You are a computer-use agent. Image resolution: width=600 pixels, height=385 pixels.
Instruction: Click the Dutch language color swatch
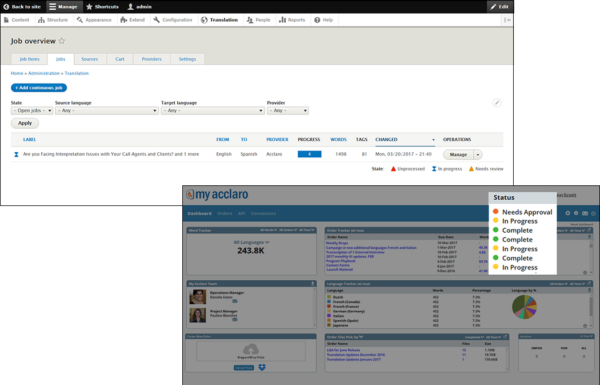(329, 297)
